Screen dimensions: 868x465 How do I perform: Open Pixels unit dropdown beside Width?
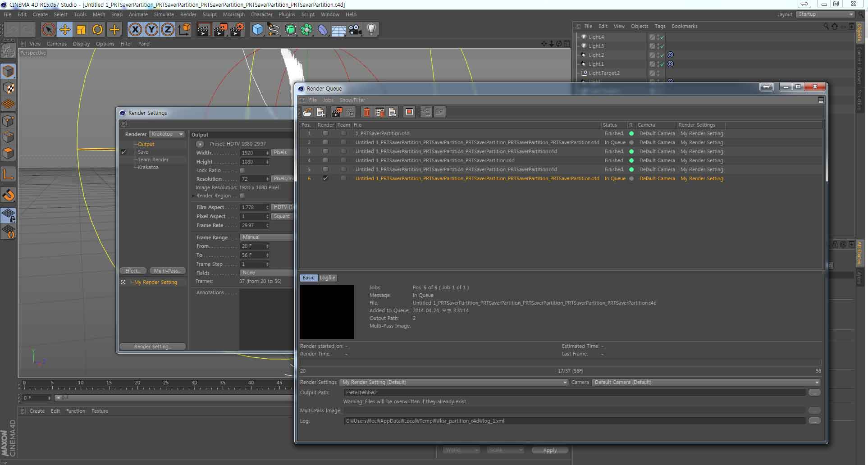[283, 152]
